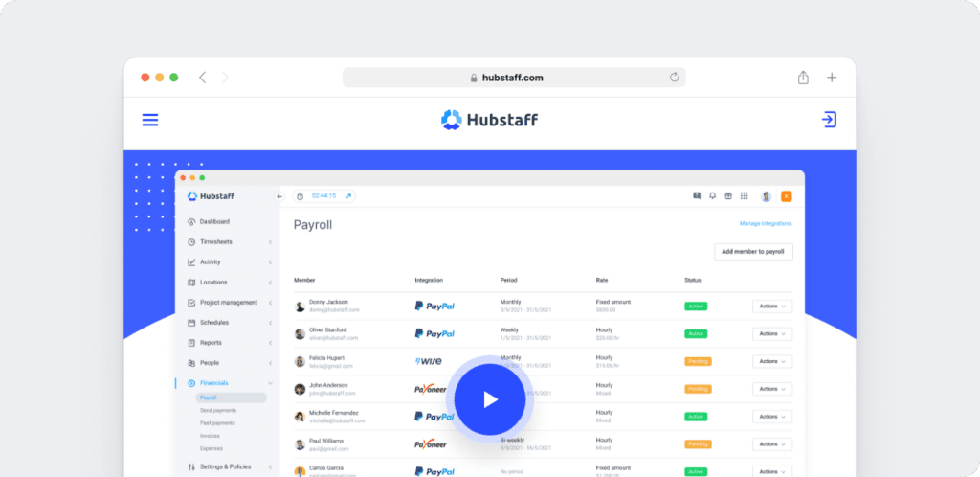Open a new tab with plus icon

point(832,78)
